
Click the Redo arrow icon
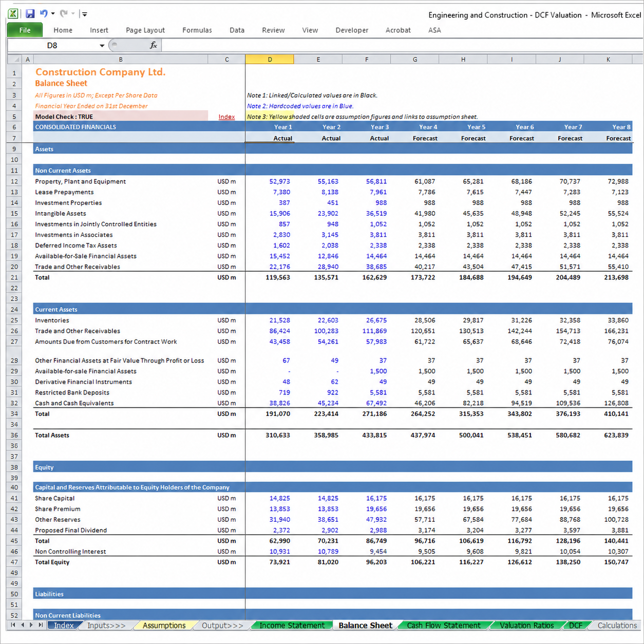tap(64, 13)
